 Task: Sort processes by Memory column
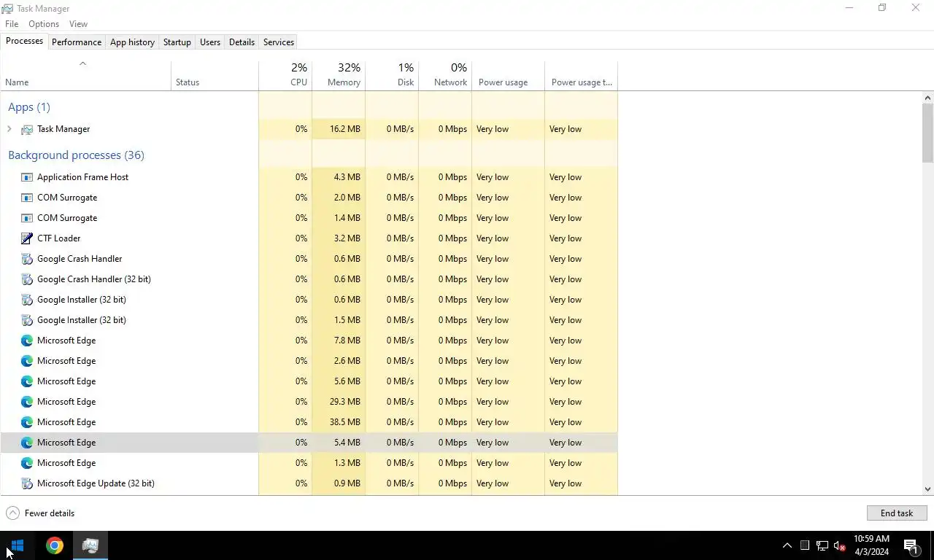pos(339,75)
